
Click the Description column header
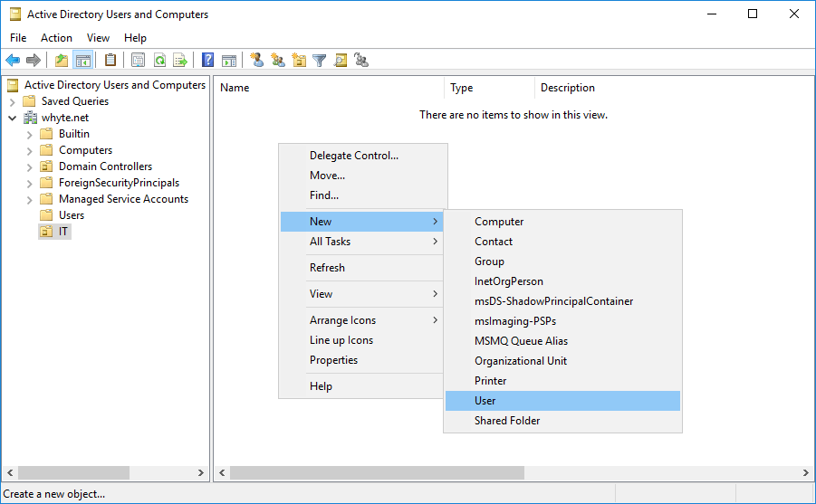point(674,88)
